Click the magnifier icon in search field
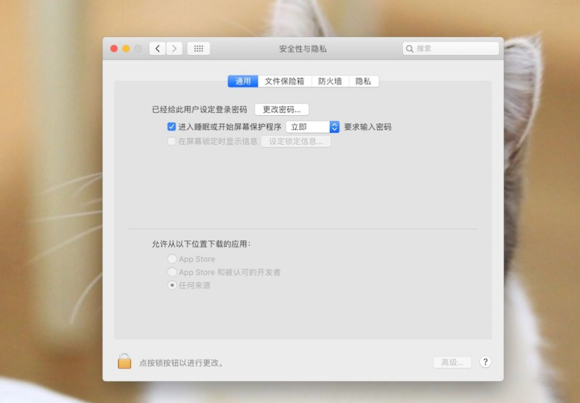Screen dimensions: 580x403 tap(409, 48)
